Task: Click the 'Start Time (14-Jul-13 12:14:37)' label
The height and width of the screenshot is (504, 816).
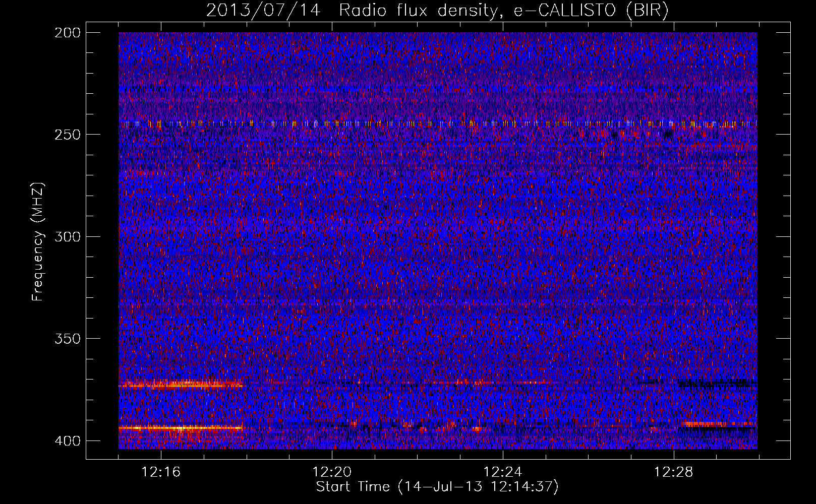Action: 437,487
